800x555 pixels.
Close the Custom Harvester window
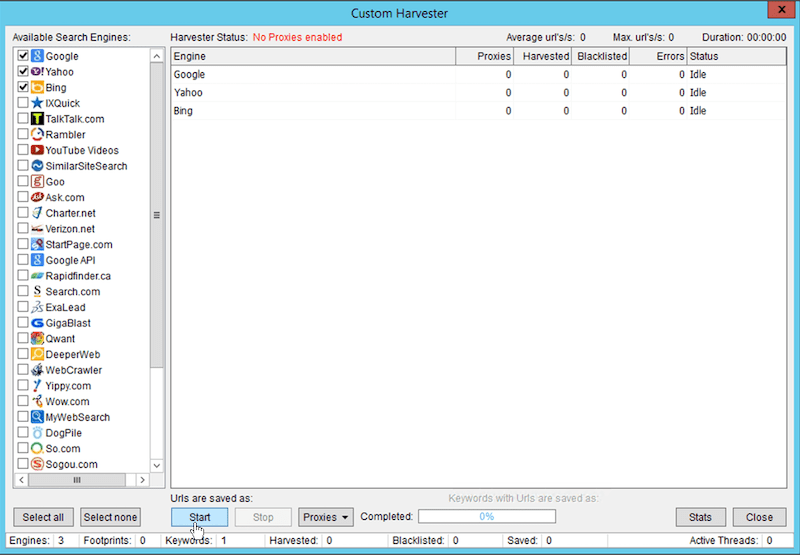pos(781,10)
